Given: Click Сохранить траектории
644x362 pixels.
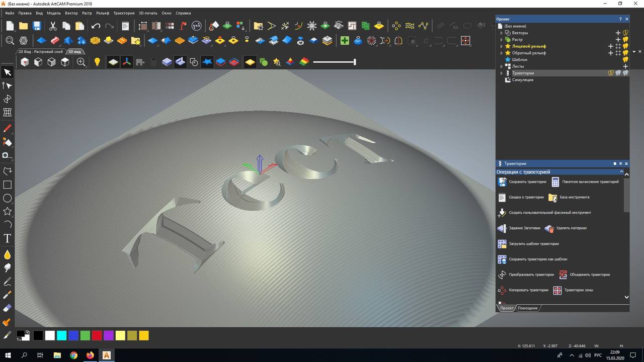Looking at the screenshot, I should (x=522, y=182).
